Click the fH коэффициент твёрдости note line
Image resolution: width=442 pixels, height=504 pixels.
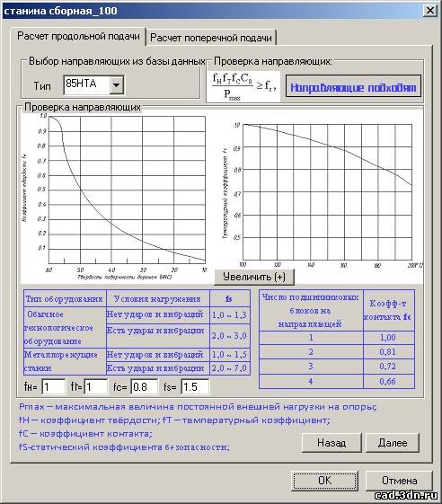pos(89,420)
